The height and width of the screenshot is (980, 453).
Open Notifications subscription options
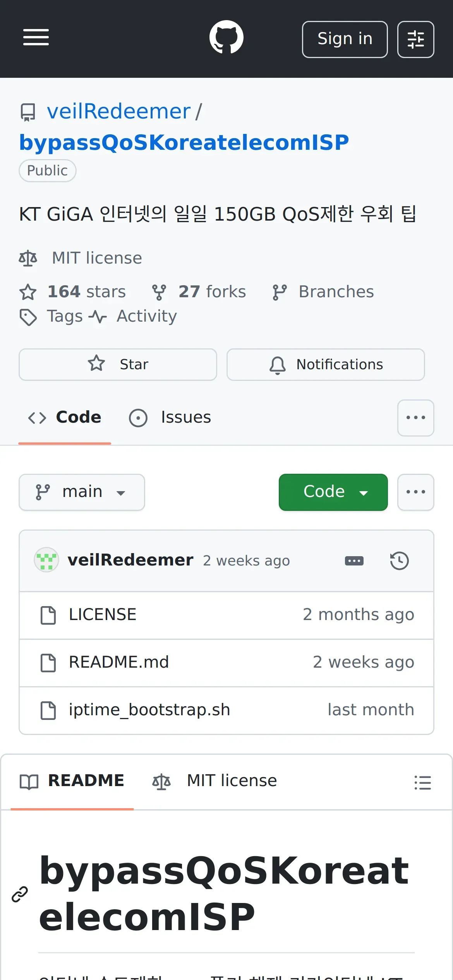326,365
